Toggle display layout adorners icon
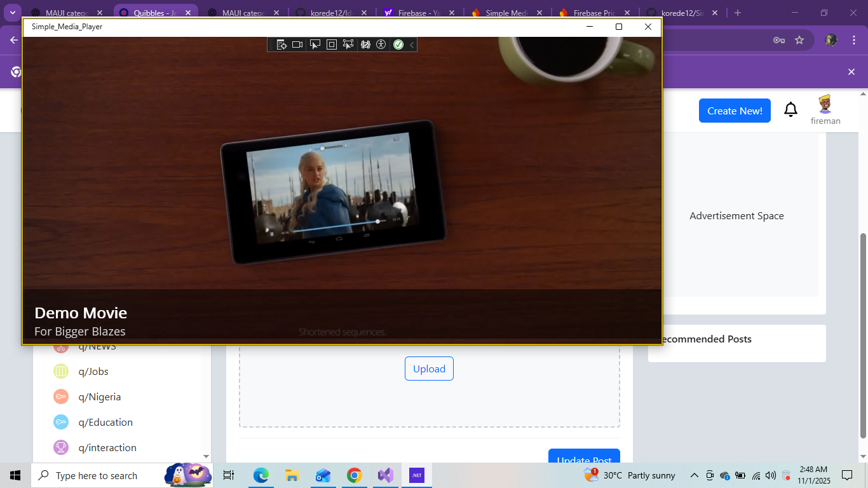 (331, 44)
